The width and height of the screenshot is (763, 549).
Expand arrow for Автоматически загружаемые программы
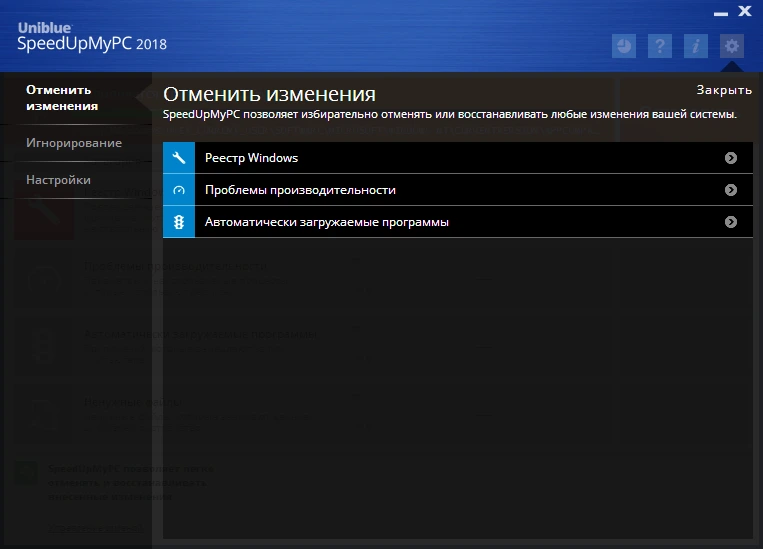click(x=730, y=222)
